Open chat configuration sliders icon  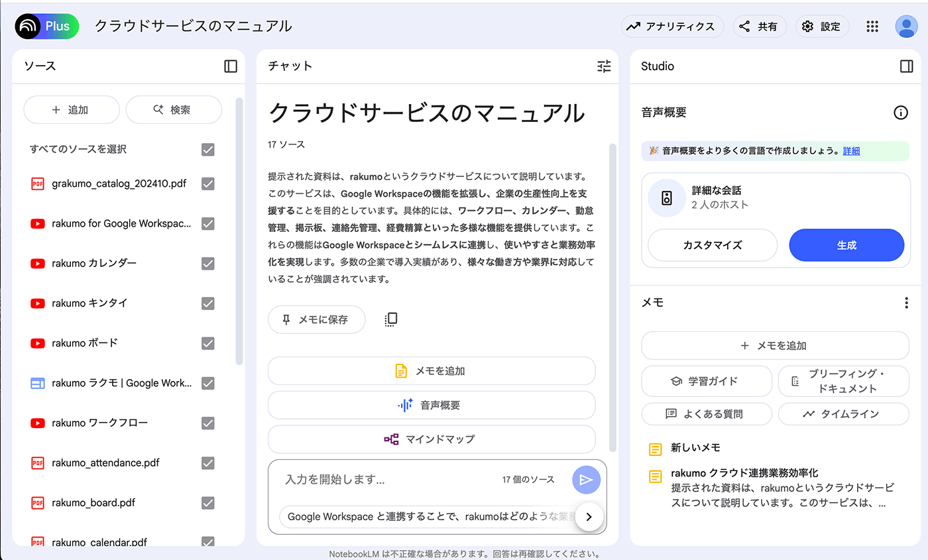coord(604,66)
